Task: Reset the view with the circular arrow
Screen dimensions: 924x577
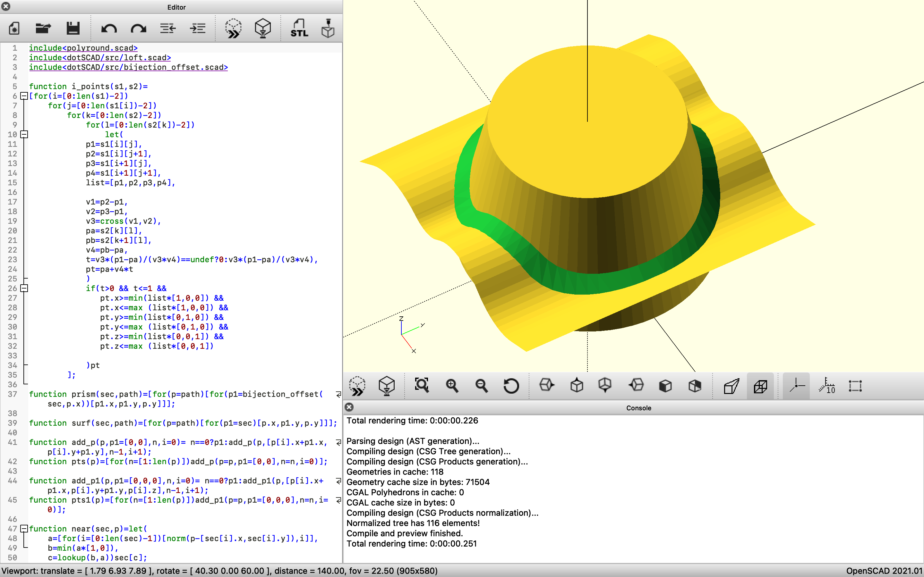Action: point(511,385)
